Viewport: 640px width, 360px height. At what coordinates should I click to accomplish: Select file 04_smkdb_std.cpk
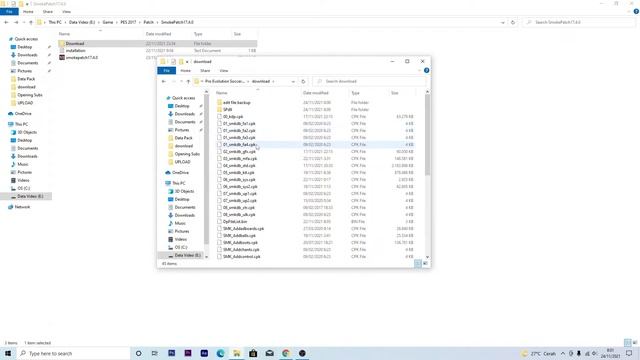click(239, 166)
